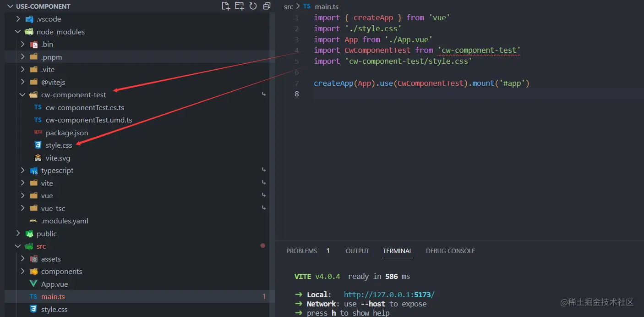Open cw-componentTest.es.ts file
This screenshot has height=317, width=644.
(x=85, y=107)
